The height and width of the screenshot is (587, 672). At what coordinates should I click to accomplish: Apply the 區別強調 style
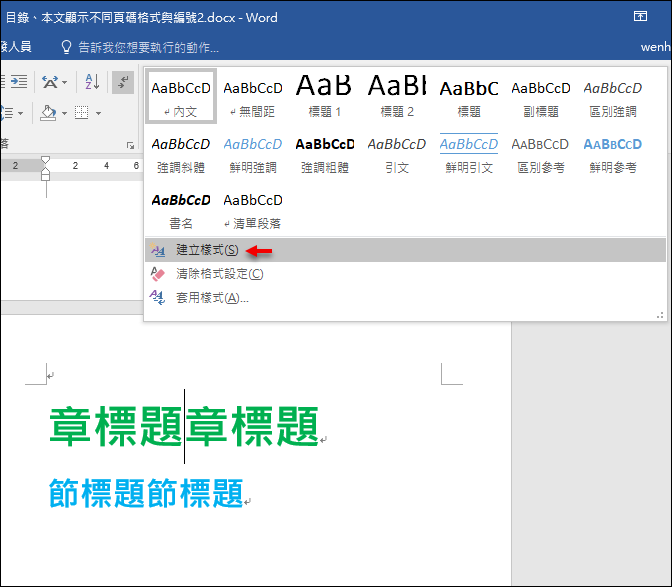point(613,96)
